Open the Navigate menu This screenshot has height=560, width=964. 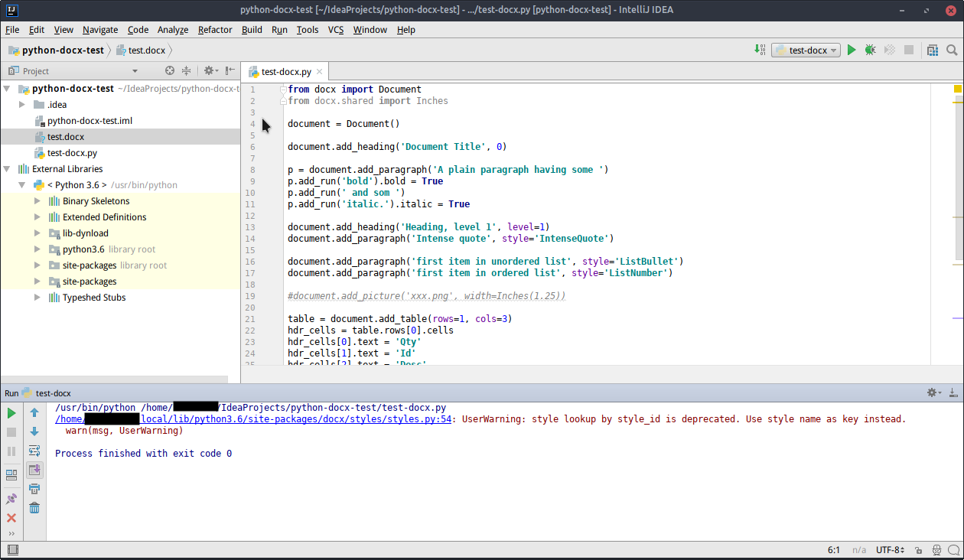pyautogui.click(x=100, y=30)
